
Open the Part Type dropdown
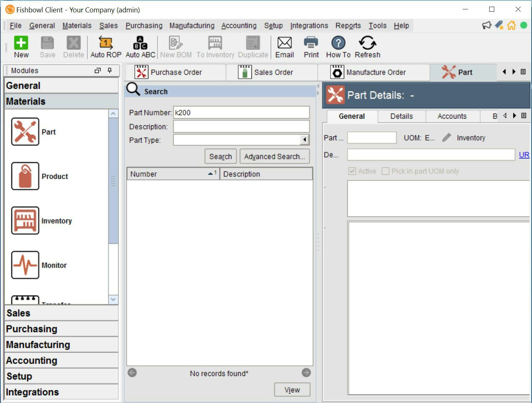304,140
